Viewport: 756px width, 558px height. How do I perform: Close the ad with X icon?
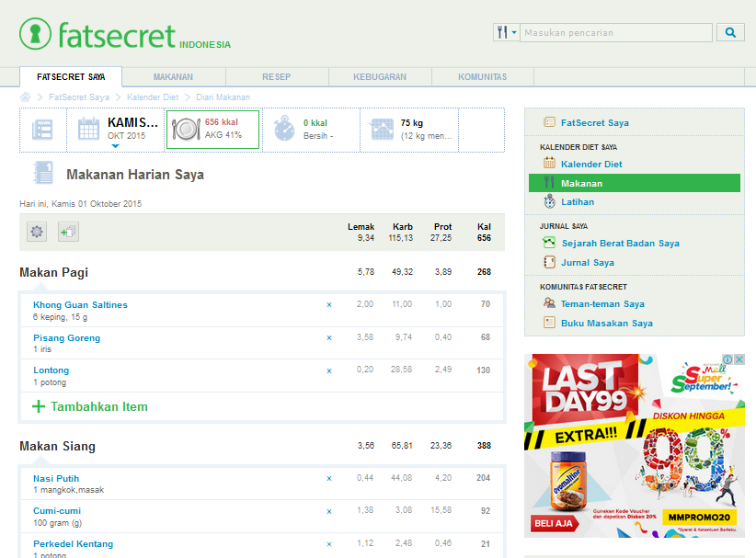[739, 359]
